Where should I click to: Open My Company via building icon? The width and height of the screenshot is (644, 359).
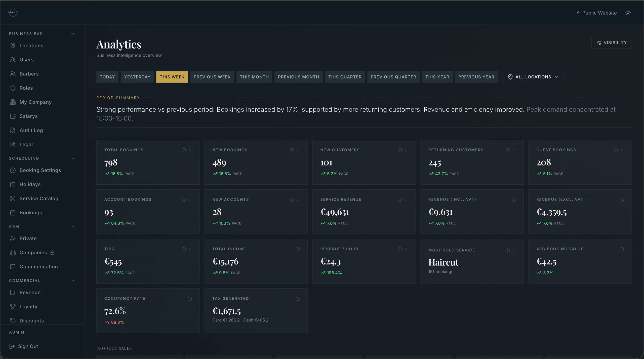[13, 102]
